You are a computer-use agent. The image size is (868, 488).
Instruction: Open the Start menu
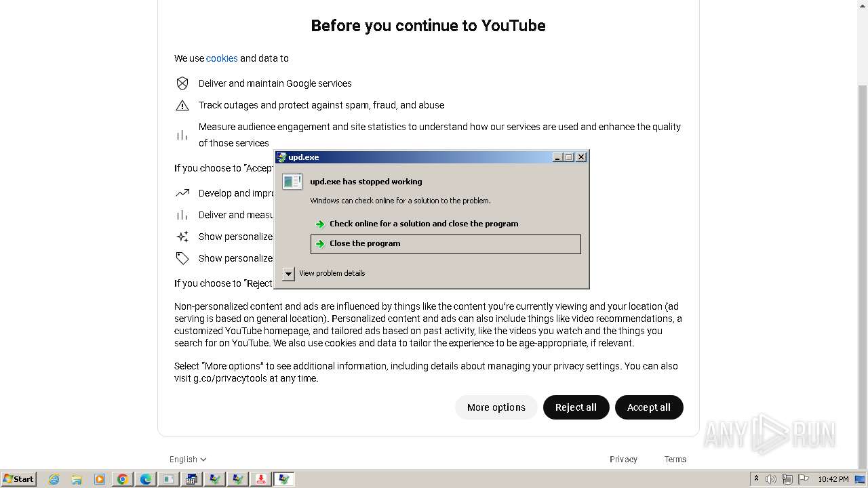click(x=18, y=479)
